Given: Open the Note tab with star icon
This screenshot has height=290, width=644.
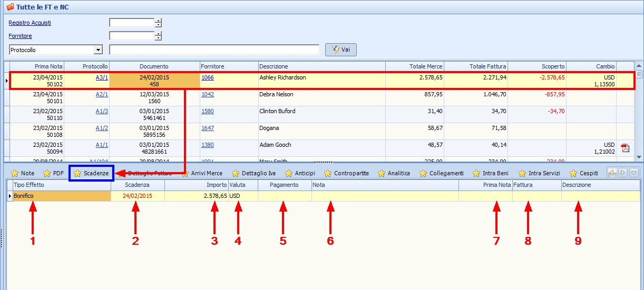Looking at the screenshot, I should [x=23, y=173].
